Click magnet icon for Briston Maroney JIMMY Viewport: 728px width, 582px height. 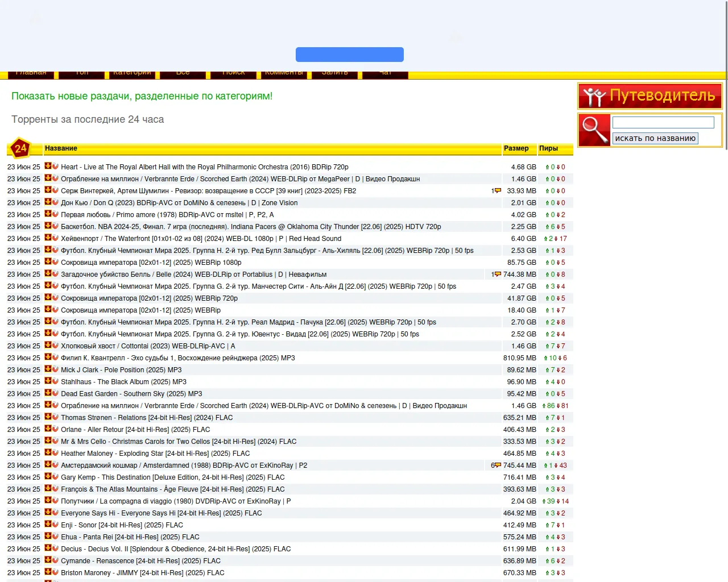55,572
